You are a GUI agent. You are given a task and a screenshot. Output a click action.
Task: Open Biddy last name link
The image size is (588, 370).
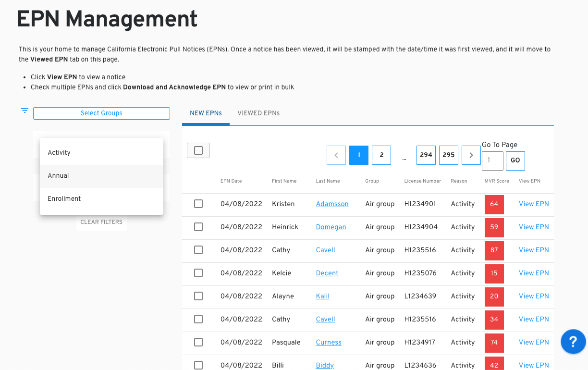pos(325,365)
